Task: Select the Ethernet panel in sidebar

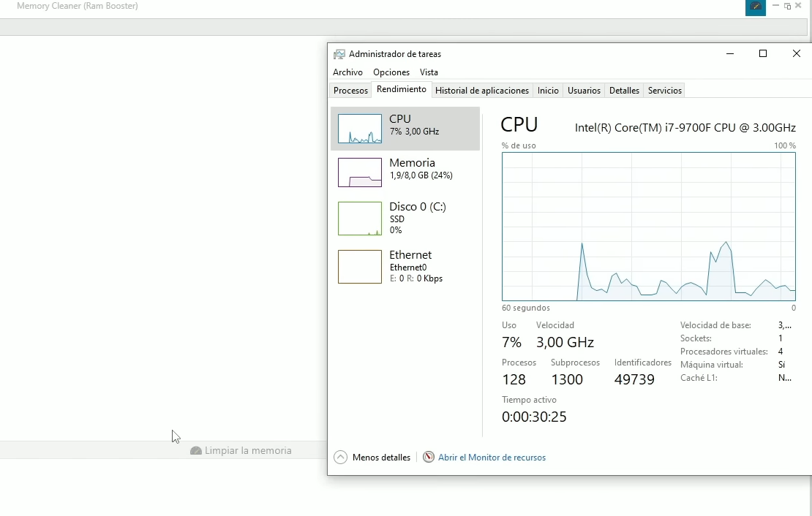Action: pos(405,267)
